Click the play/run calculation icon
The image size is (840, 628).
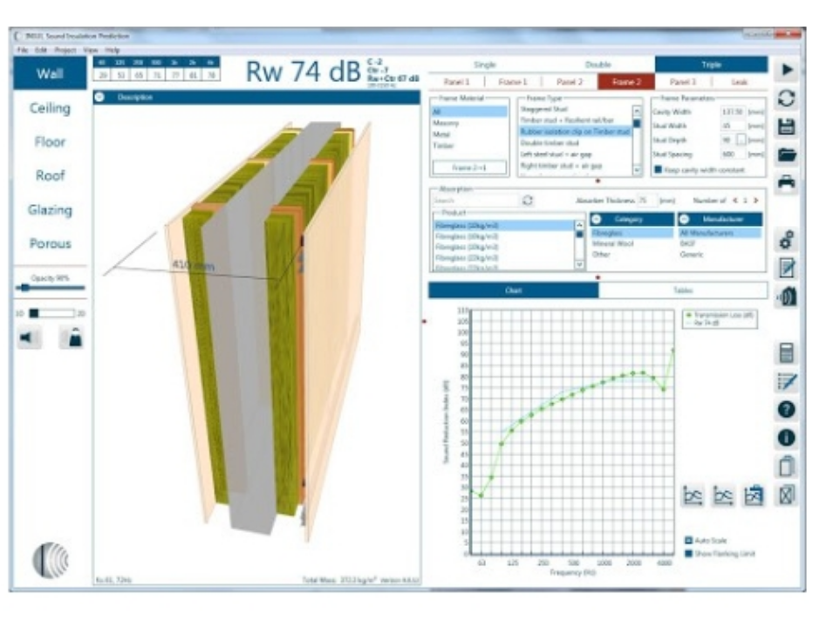(x=786, y=69)
